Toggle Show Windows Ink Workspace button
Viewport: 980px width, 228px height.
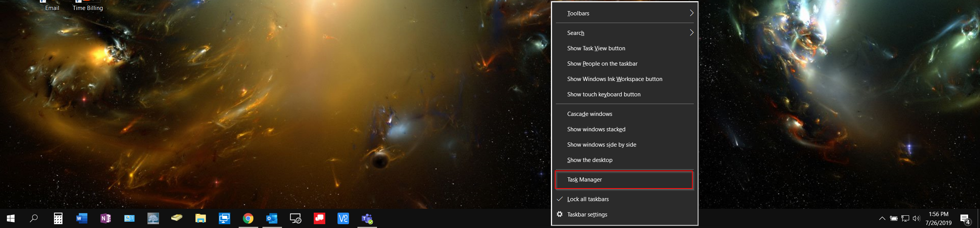(624, 79)
